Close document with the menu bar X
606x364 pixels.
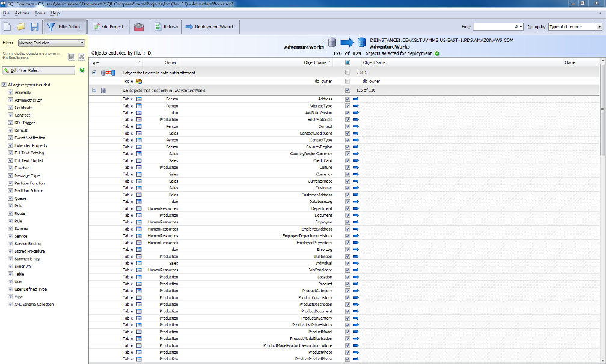tap(600, 13)
